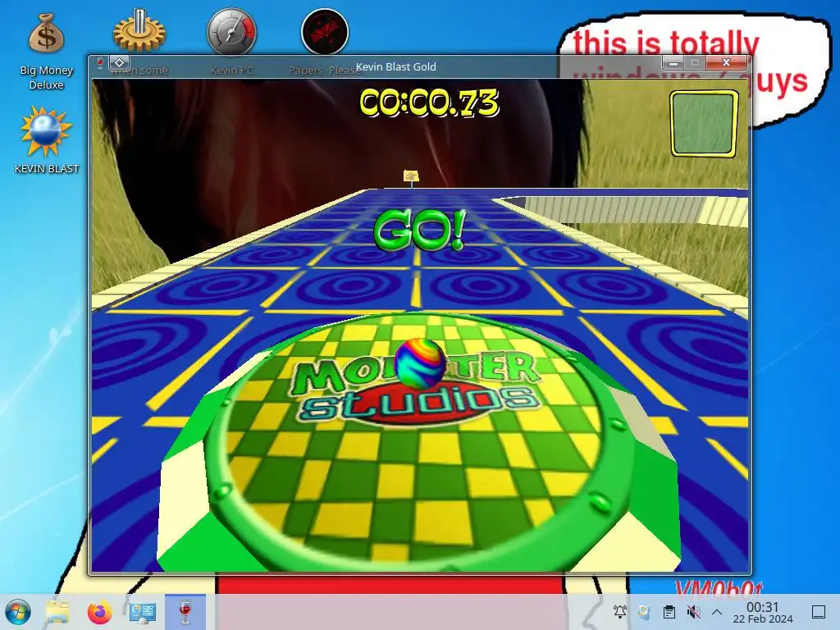Open the wine glass window menu icon
The image size is (840, 630).
tap(99, 63)
